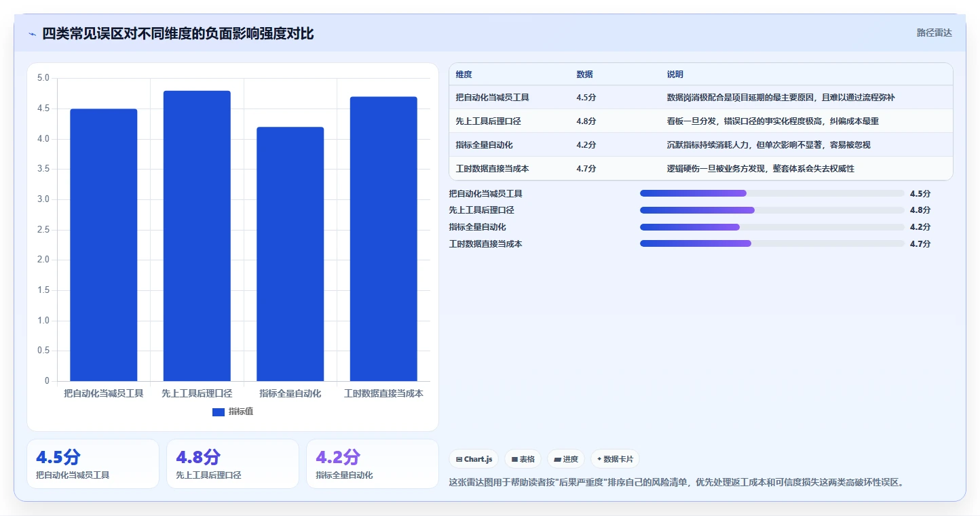This screenshot has width=980, height=516.
Task: Click the 维度 table column header
Action: coord(464,75)
